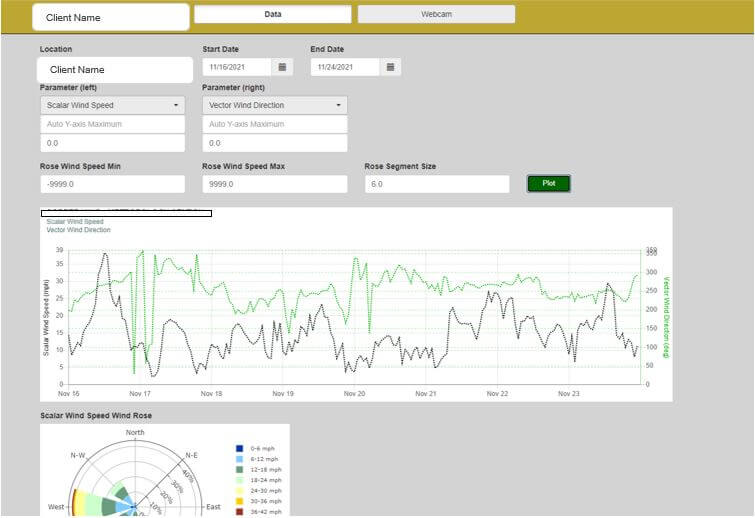The width and height of the screenshot is (755, 518).
Task: Click the Start Date field 11/16/2021
Action: click(237, 67)
